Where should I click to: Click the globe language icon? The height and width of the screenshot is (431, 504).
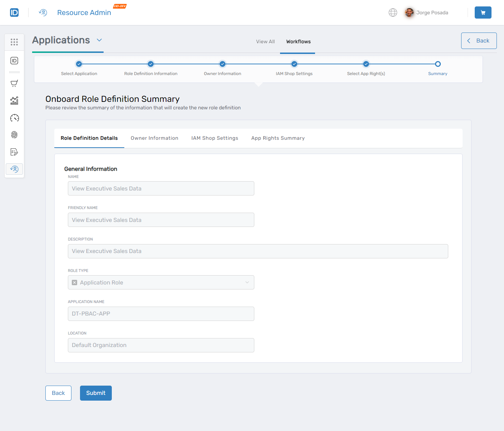click(393, 13)
